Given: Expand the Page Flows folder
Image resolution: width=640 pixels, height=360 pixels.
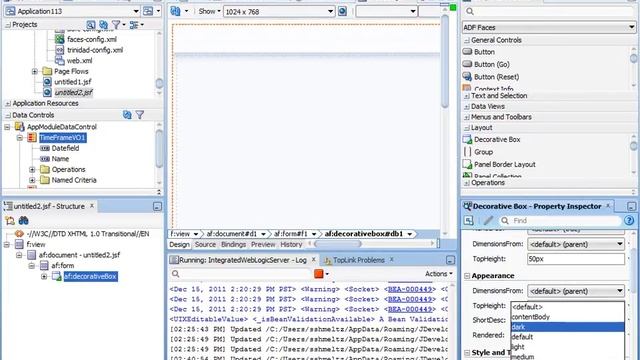Looking at the screenshot, I should tap(35, 71).
